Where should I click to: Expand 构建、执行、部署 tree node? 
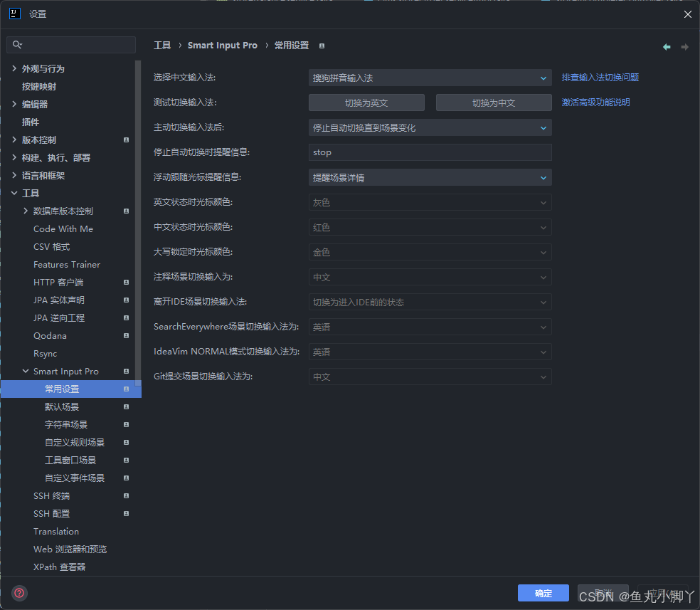(x=14, y=157)
